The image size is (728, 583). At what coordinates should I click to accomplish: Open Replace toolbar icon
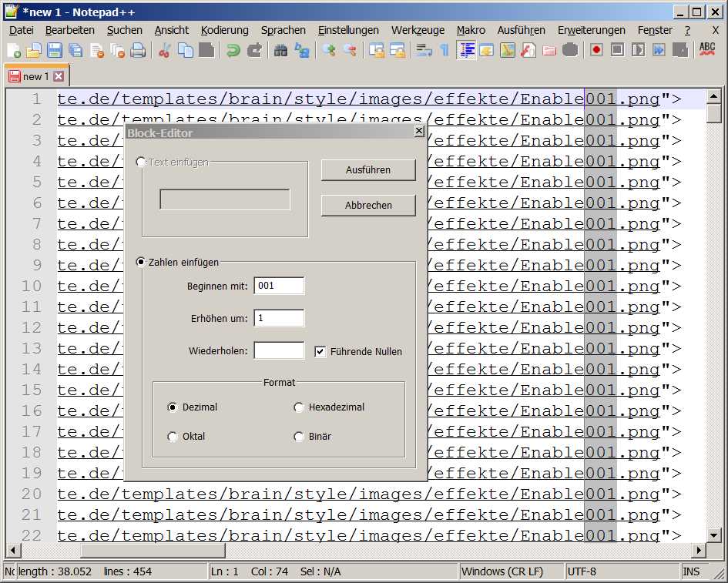[x=302, y=50]
